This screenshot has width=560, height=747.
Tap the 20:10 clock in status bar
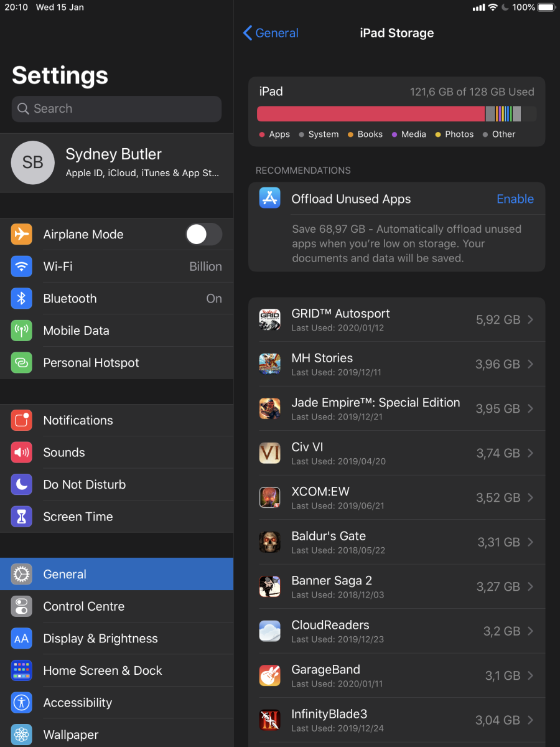pos(16,7)
